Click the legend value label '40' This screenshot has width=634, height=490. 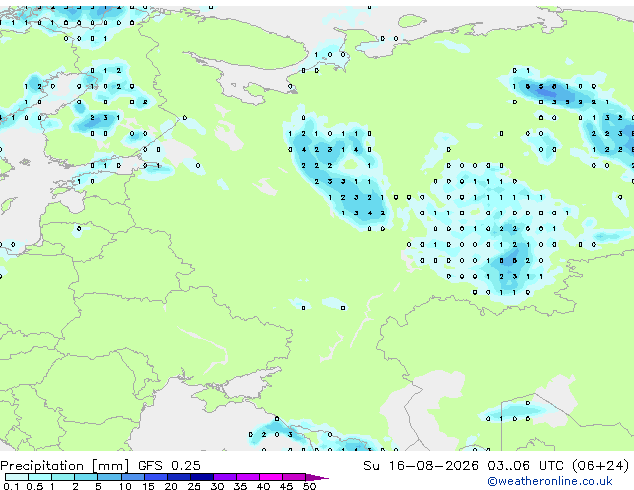coord(263,486)
